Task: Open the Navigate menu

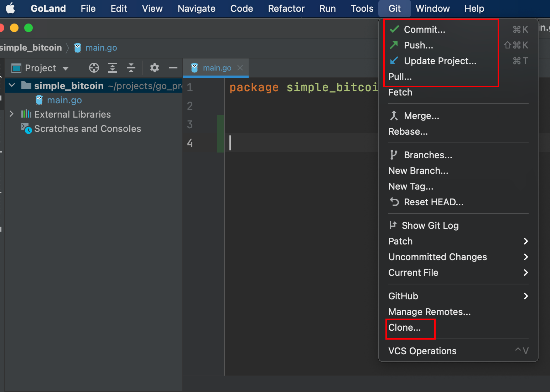Action: (x=196, y=8)
